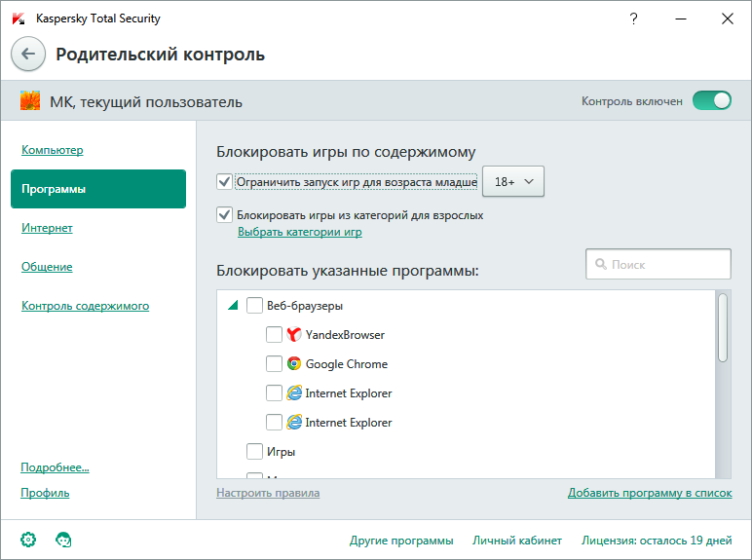Click the Google Chrome icon
The height and width of the screenshot is (560, 752).
[294, 364]
